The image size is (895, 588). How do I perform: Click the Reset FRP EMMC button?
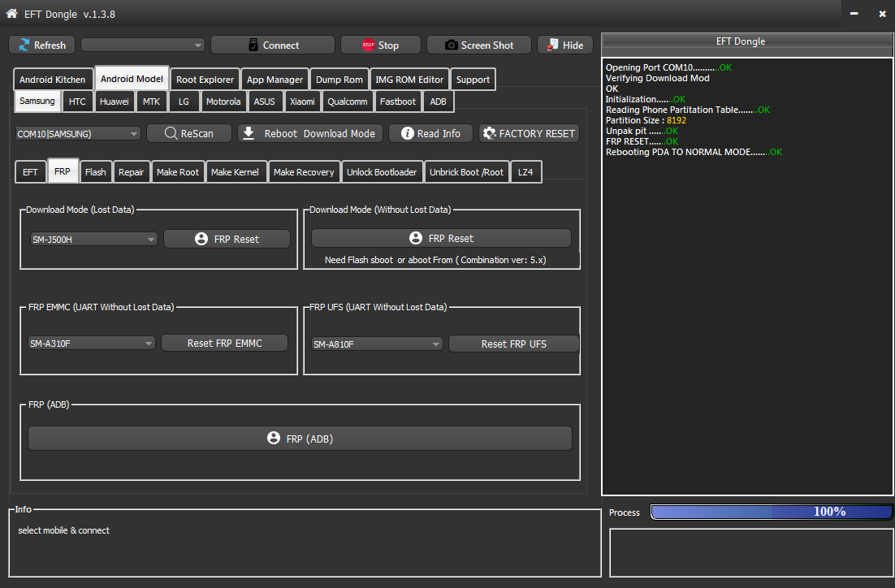coord(224,343)
